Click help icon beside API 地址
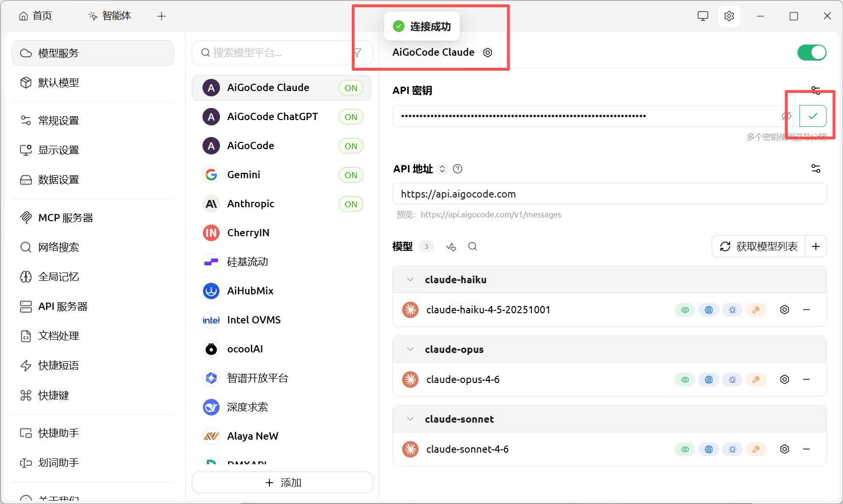Viewport: 843px width, 504px height. [457, 169]
